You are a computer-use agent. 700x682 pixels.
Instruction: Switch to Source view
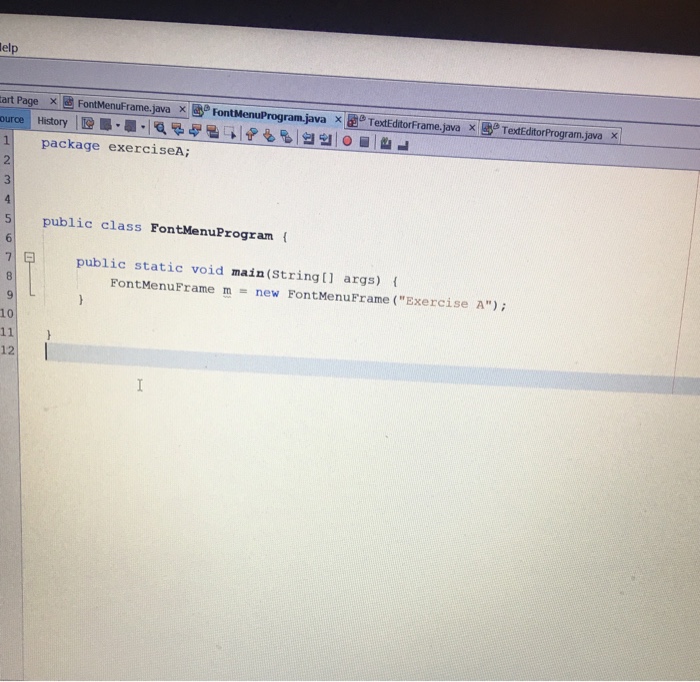tap(12, 120)
